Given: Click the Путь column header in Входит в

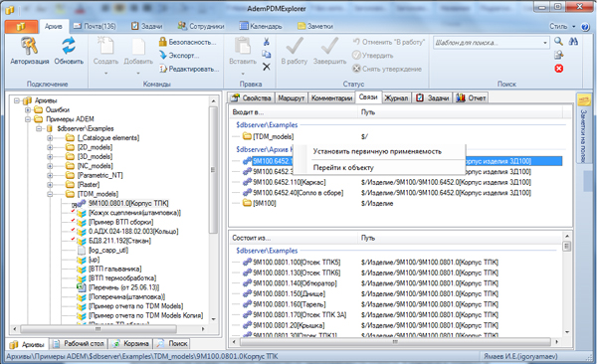Looking at the screenshot, I should [461, 112].
